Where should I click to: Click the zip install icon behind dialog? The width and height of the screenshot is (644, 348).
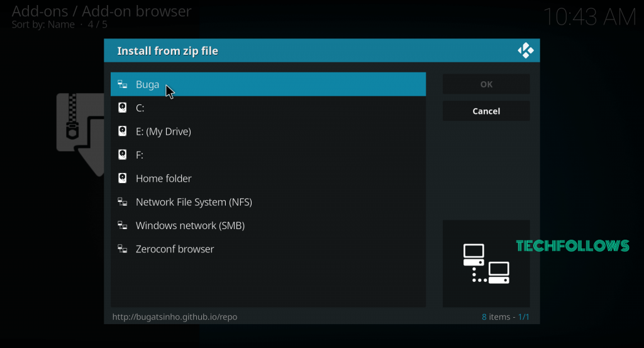80,134
